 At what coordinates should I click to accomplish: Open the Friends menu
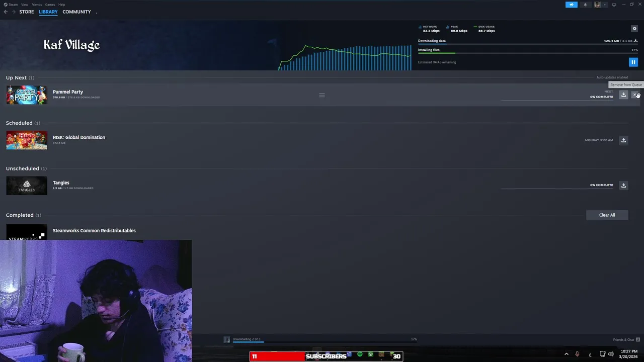coord(37,5)
